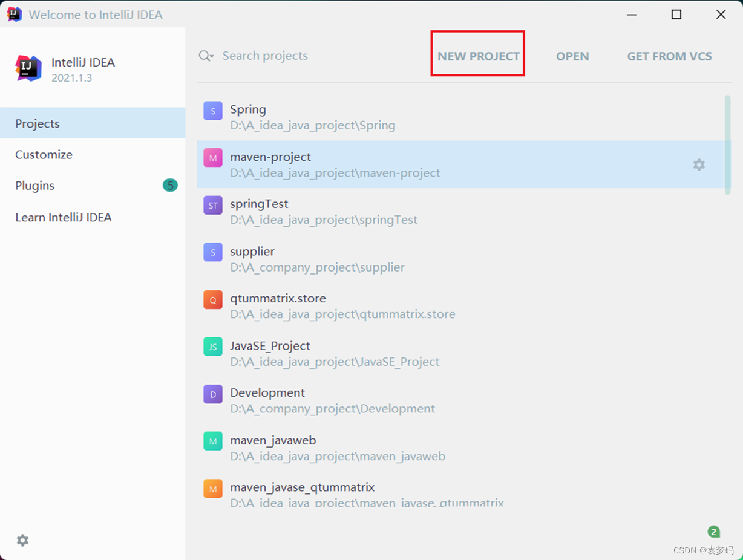743x560 pixels.
Task: Minimize the Welcome to IntelliJ IDEA window
Action: 632,15
